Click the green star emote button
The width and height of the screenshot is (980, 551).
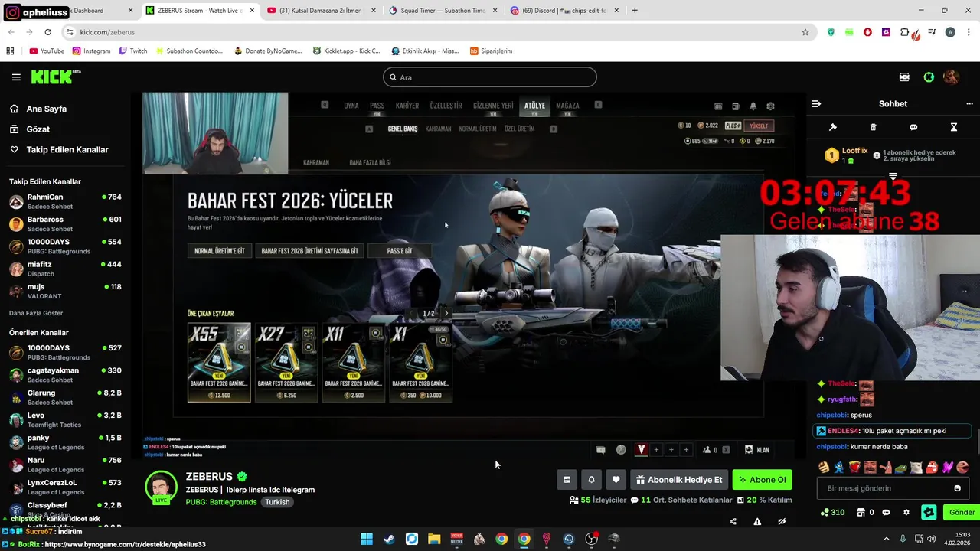(x=929, y=513)
